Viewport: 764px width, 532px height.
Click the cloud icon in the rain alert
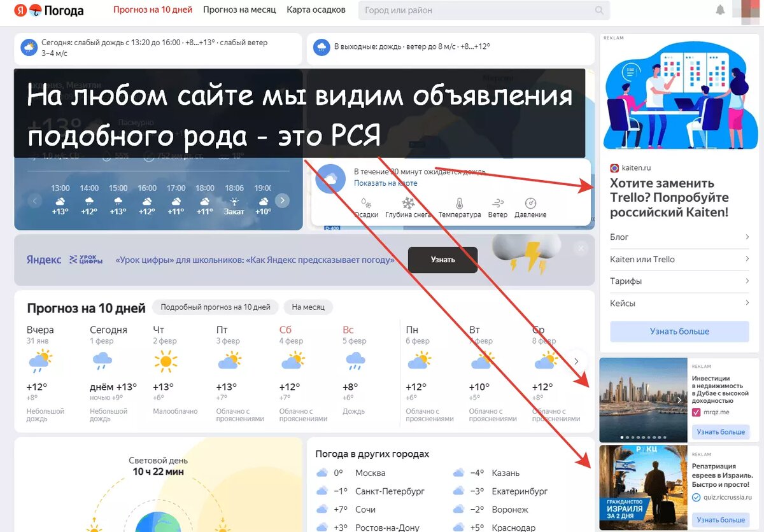click(x=330, y=179)
